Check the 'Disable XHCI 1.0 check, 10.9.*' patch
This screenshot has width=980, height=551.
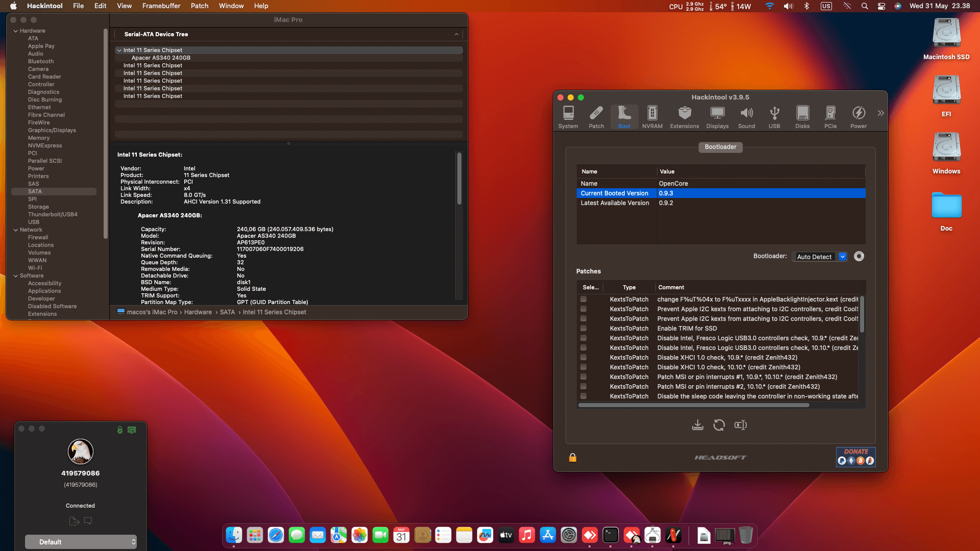pos(583,357)
